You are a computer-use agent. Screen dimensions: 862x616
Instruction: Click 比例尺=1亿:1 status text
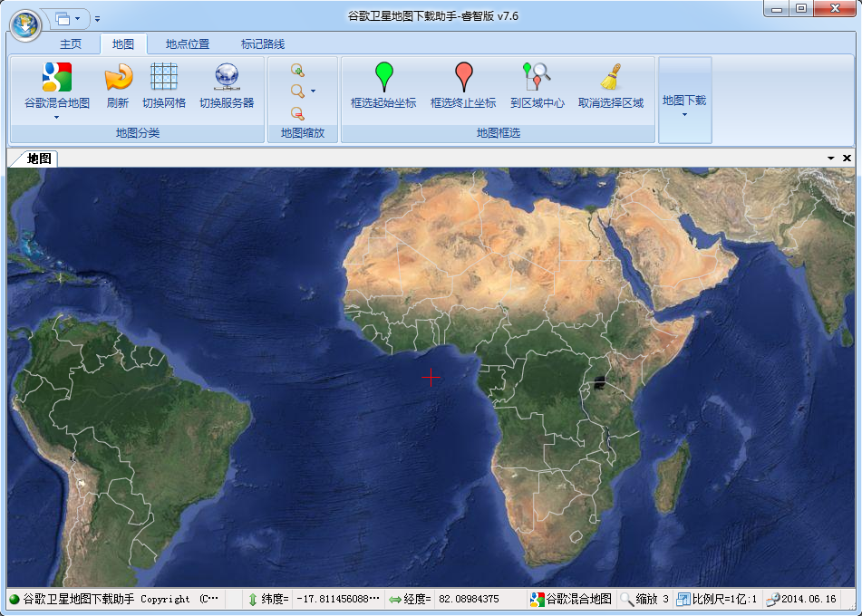pyautogui.click(x=724, y=599)
